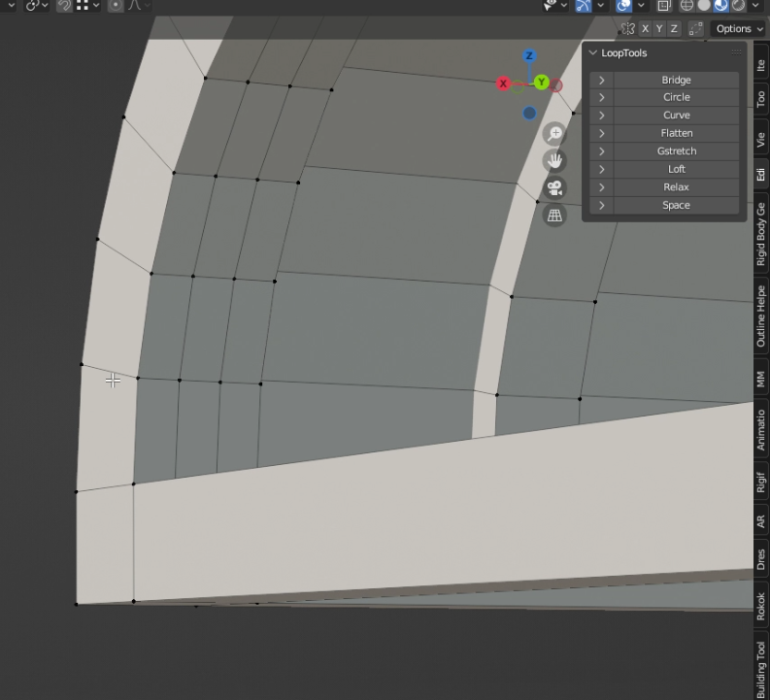The width and height of the screenshot is (770, 700).
Task: Click the red X axis gizmo ball
Action: (503, 83)
